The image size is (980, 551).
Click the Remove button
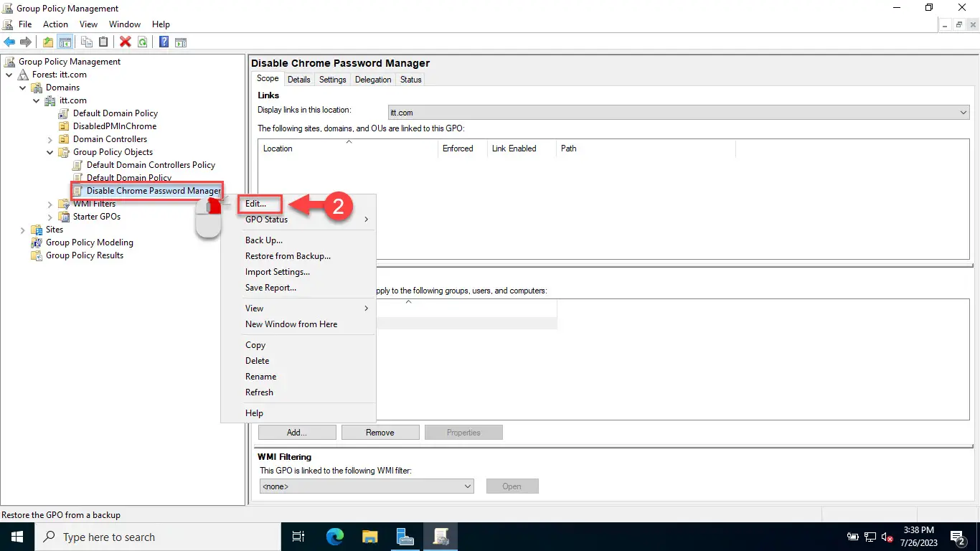(x=380, y=433)
